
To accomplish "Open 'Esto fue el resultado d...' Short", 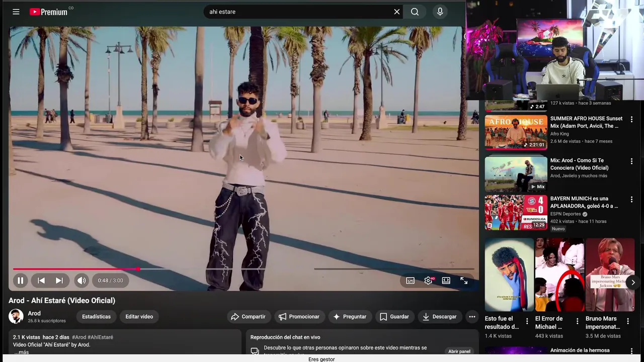I will click(509, 275).
